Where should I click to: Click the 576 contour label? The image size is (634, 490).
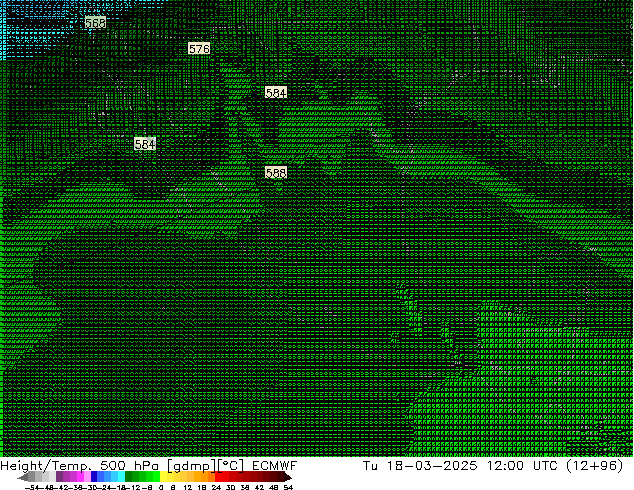(199, 49)
